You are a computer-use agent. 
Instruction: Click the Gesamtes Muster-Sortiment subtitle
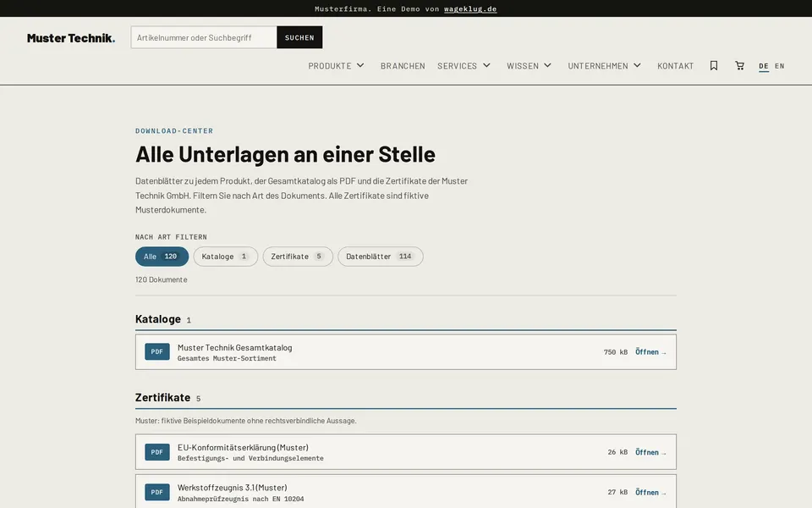[x=227, y=358]
